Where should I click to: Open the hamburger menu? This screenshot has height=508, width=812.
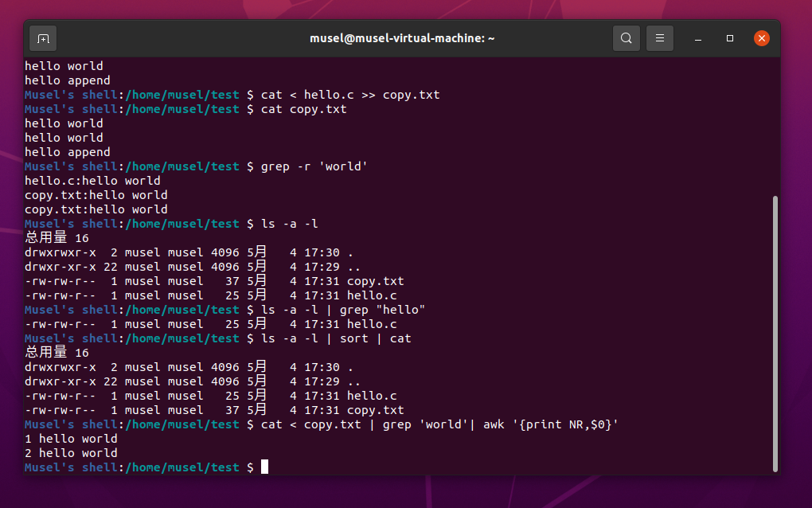pos(660,38)
